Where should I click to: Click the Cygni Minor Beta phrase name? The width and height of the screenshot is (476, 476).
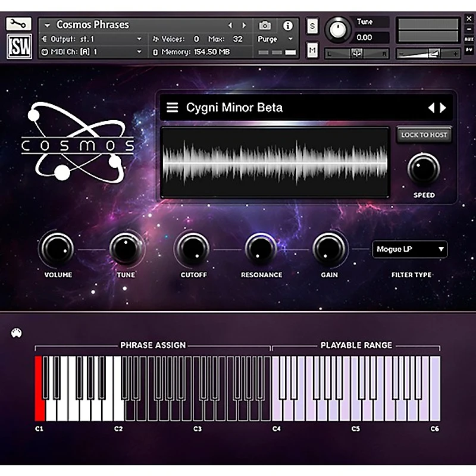coord(234,108)
